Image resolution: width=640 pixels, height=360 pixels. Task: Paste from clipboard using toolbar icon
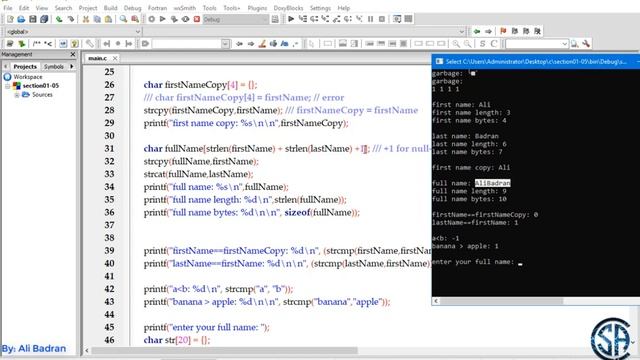108,19
